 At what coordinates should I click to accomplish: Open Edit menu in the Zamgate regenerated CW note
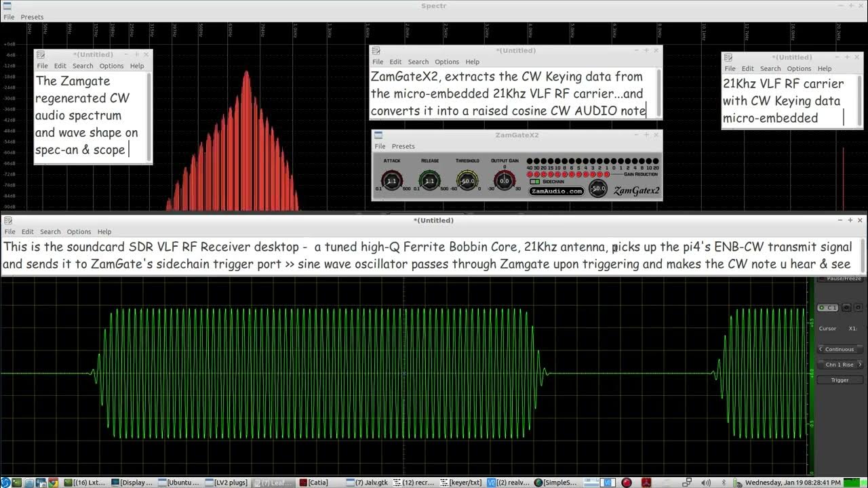pos(60,66)
